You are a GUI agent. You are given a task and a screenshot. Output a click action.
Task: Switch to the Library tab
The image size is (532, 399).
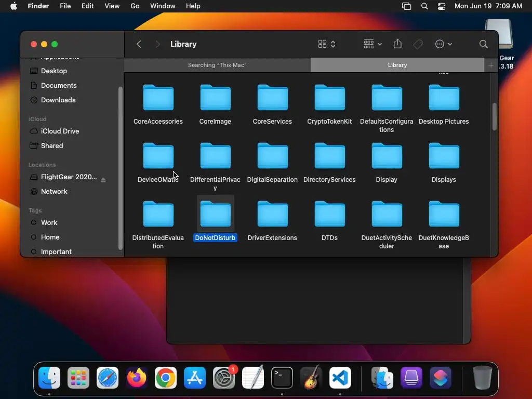397,65
